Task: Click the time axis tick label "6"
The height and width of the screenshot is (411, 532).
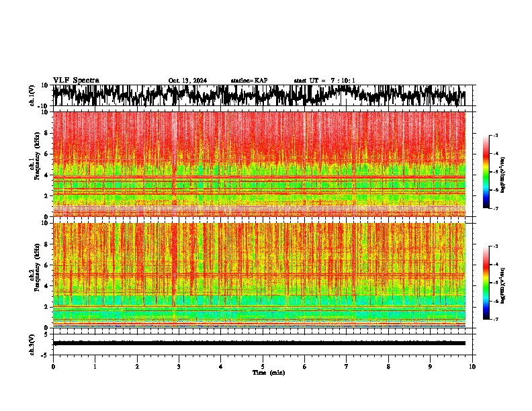Action: [305, 367]
